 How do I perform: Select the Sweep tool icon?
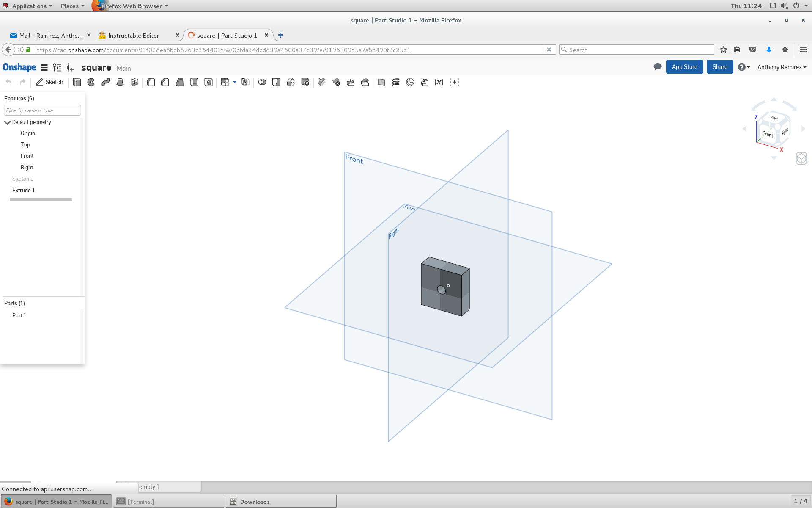(x=106, y=82)
